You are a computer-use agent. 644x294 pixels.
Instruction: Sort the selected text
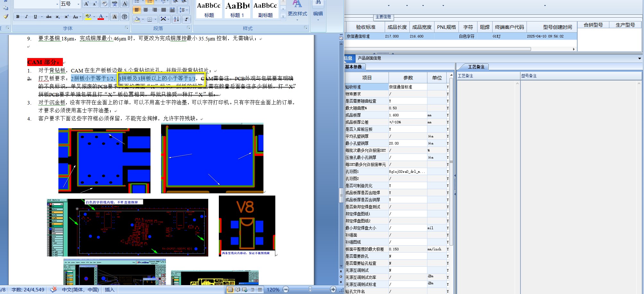pos(176,19)
